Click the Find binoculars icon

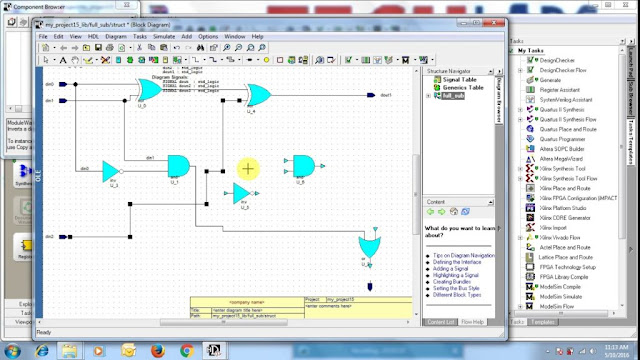click(201, 48)
